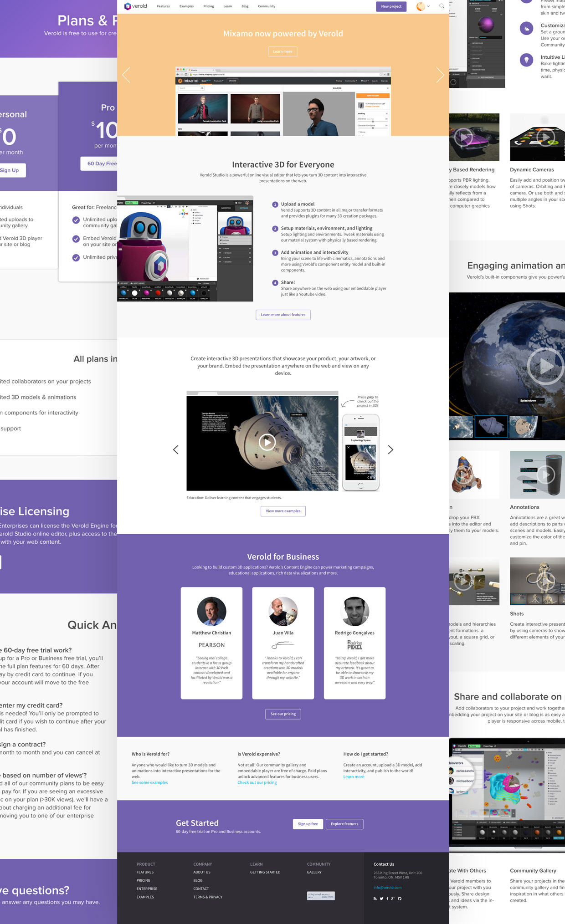
Task: Click the Sign up free button
Action: [x=308, y=824]
